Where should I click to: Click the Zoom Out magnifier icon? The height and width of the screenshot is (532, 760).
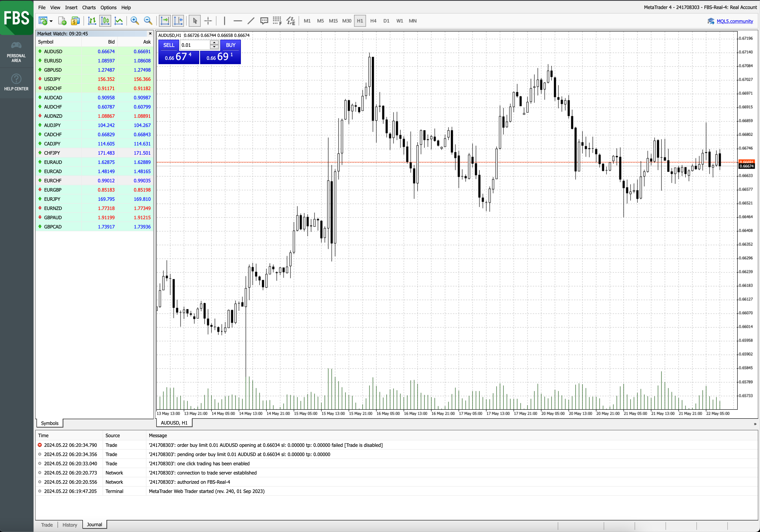pos(148,21)
